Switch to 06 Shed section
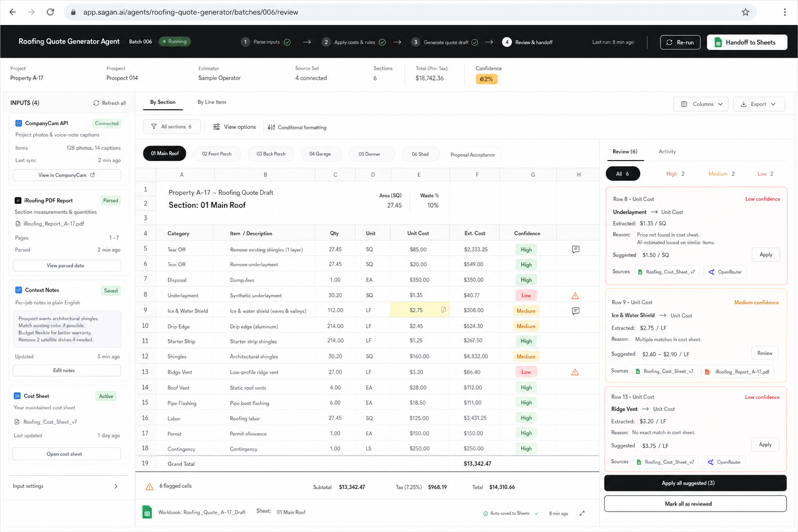 click(x=420, y=154)
